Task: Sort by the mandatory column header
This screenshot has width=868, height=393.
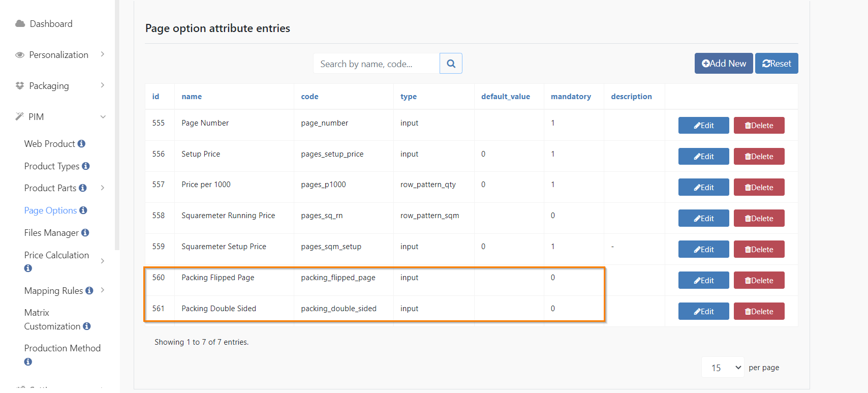Action: (x=571, y=97)
